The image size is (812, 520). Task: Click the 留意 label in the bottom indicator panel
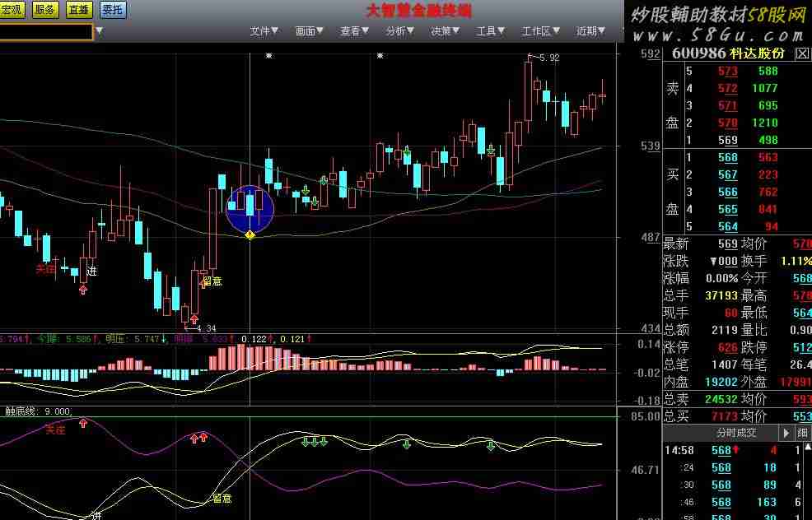click(x=222, y=499)
